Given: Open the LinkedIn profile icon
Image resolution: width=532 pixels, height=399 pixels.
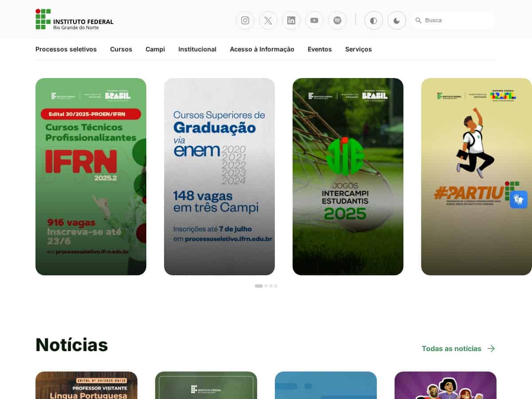Looking at the screenshot, I should point(291,20).
